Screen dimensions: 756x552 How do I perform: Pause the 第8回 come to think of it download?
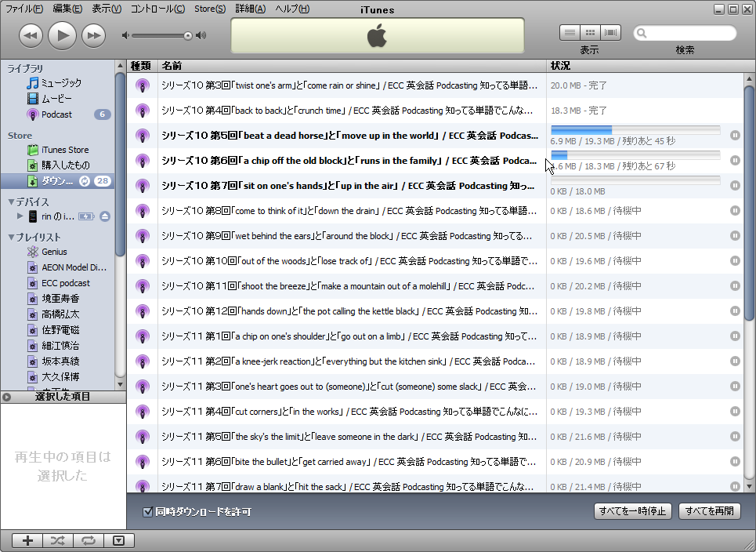(735, 210)
